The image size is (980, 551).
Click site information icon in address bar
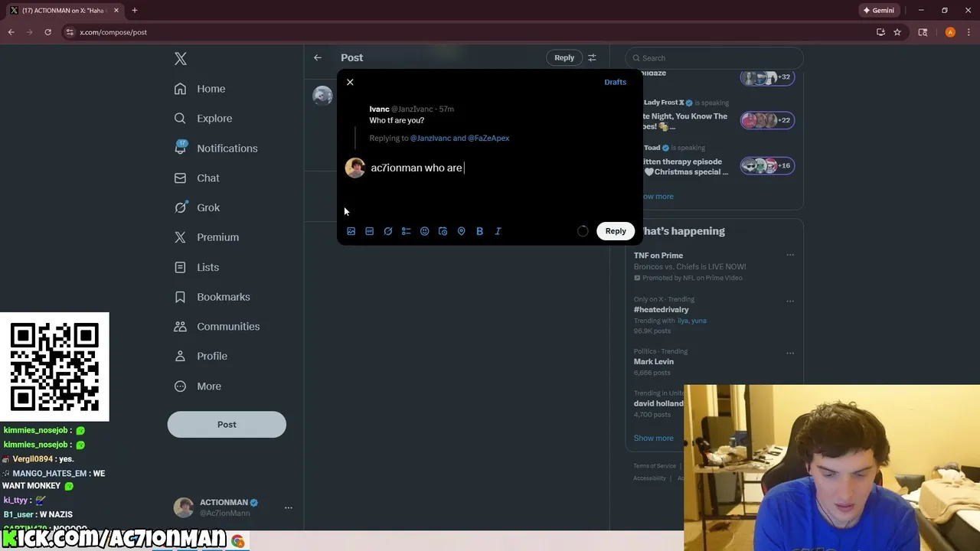point(70,32)
